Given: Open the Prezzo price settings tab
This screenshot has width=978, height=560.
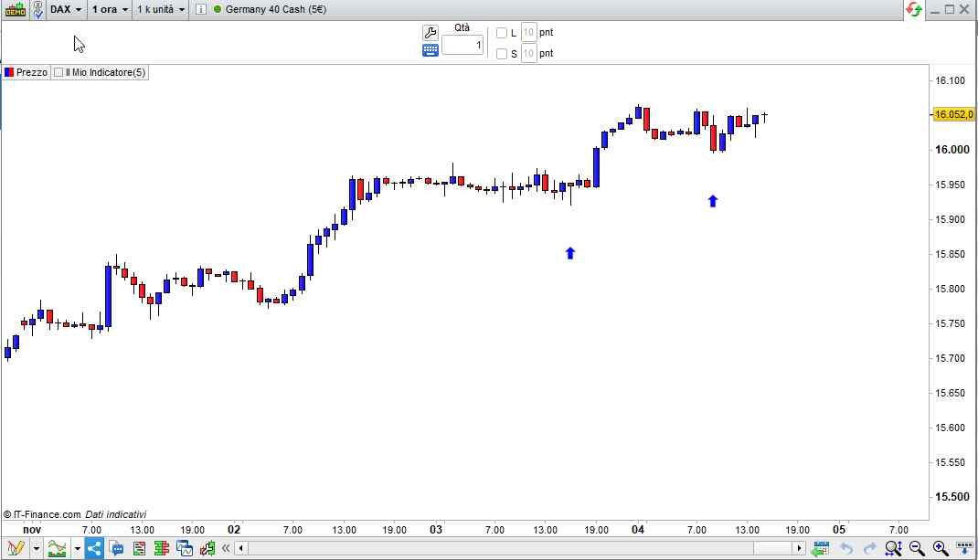Looking at the screenshot, I should (26, 72).
